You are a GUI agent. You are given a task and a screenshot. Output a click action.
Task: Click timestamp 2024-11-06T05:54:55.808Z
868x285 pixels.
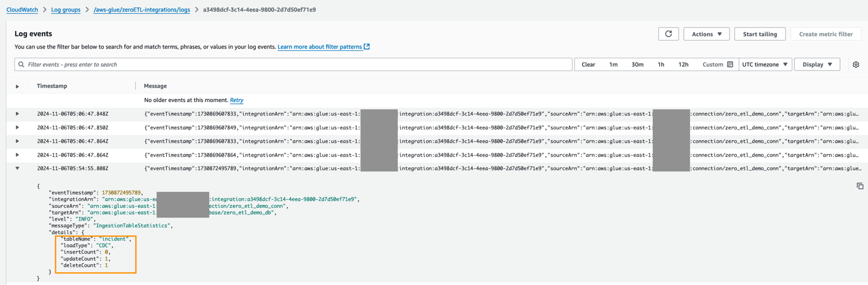73,168
